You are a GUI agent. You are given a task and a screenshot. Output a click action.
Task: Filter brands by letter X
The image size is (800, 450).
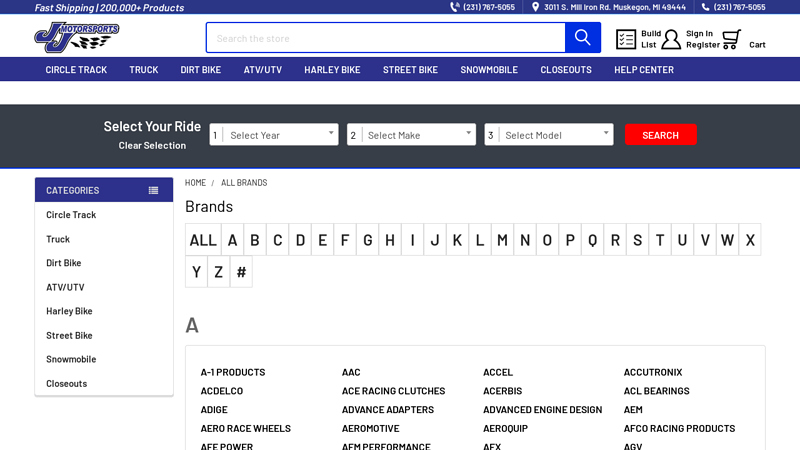750,239
